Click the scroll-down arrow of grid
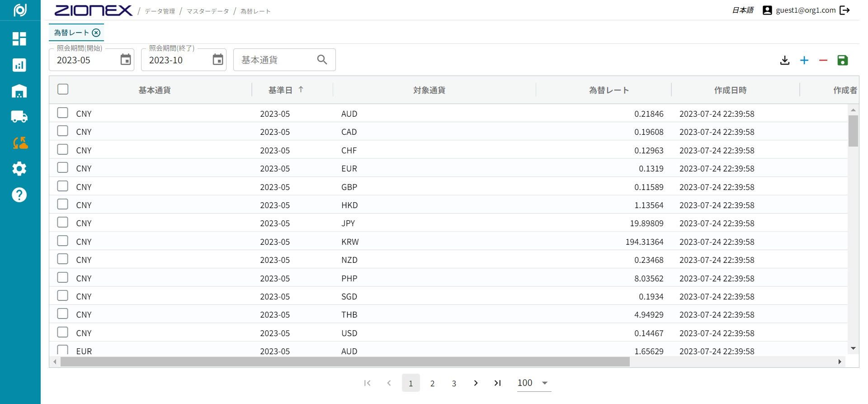Screen dimensions: 868x404 point(853,348)
